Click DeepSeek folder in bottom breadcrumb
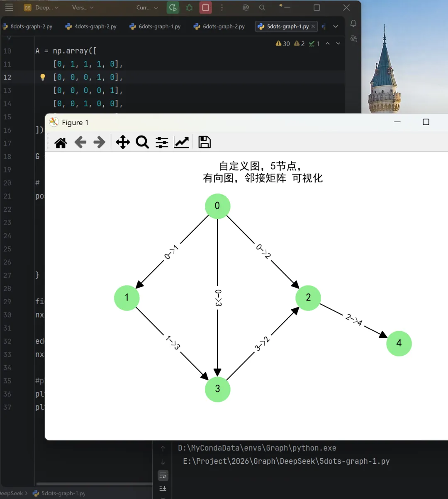Screen dimensions: 448x499 [x=12, y=493]
